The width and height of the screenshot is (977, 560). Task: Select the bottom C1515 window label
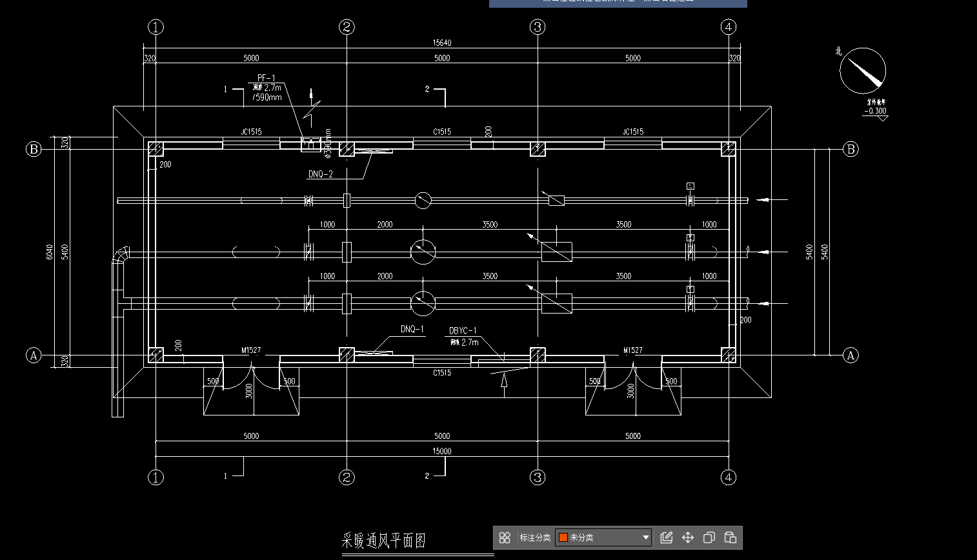point(442,373)
